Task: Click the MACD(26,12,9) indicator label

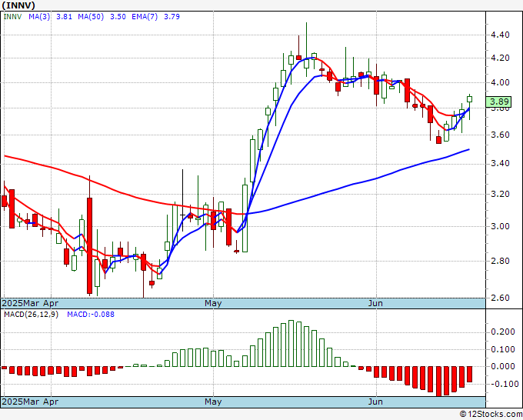Action: click(31, 315)
